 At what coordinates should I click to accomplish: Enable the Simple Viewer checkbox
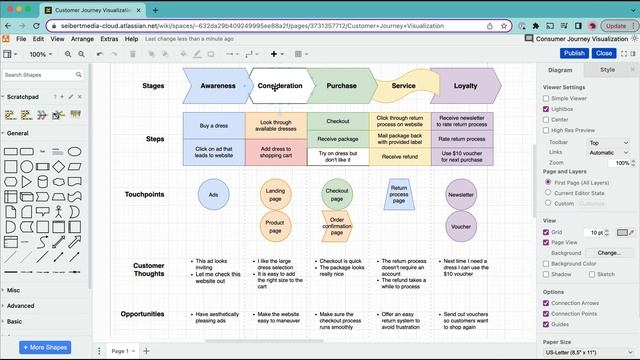point(546,98)
